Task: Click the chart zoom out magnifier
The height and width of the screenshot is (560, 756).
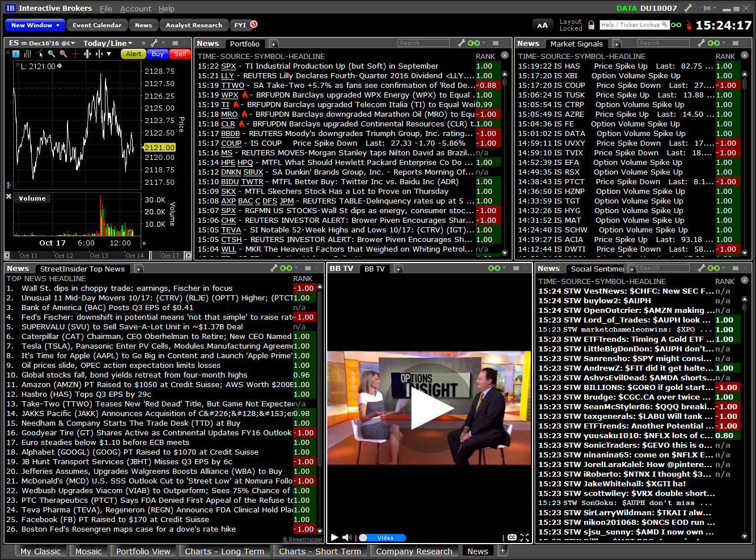Action: point(63,54)
